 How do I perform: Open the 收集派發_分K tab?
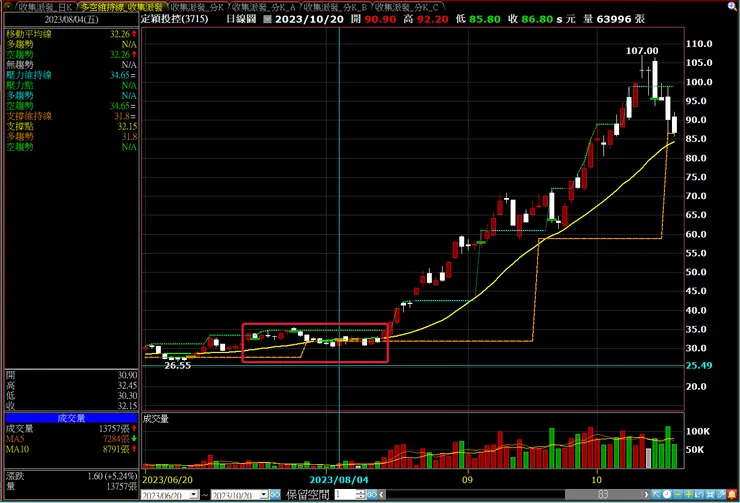coord(197,7)
